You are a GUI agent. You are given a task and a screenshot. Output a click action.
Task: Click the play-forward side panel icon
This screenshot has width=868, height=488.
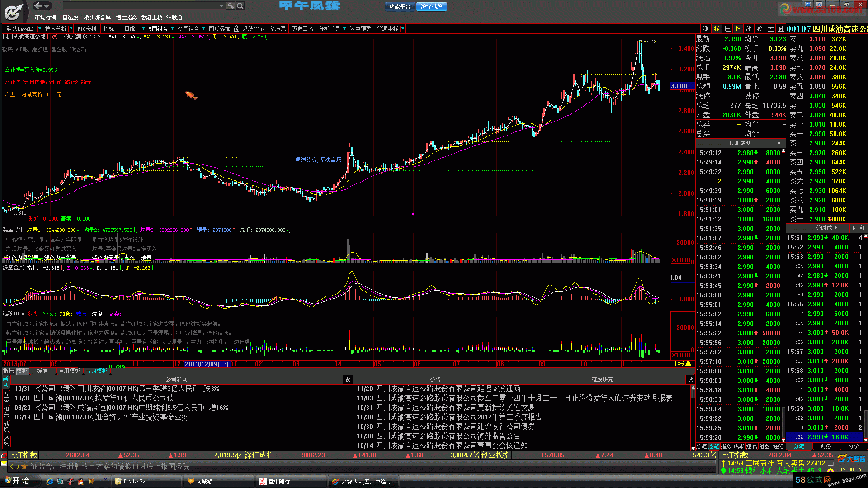click(781, 28)
